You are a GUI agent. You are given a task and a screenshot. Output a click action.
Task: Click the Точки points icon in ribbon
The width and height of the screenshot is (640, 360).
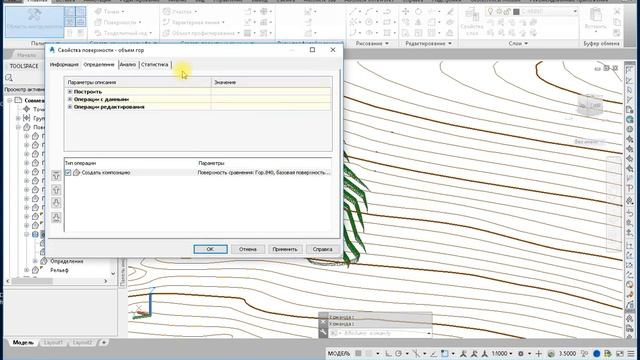tap(98, 11)
